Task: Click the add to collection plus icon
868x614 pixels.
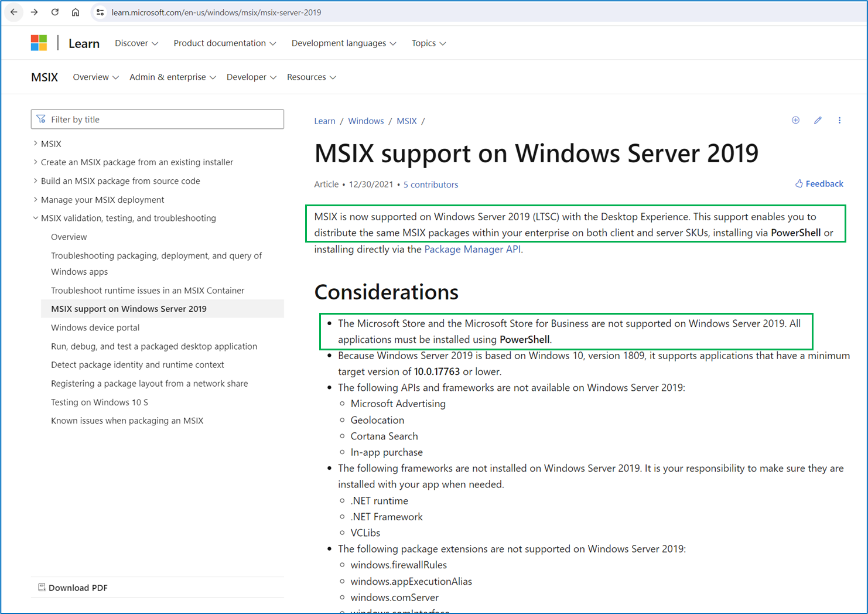Action: click(795, 120)
